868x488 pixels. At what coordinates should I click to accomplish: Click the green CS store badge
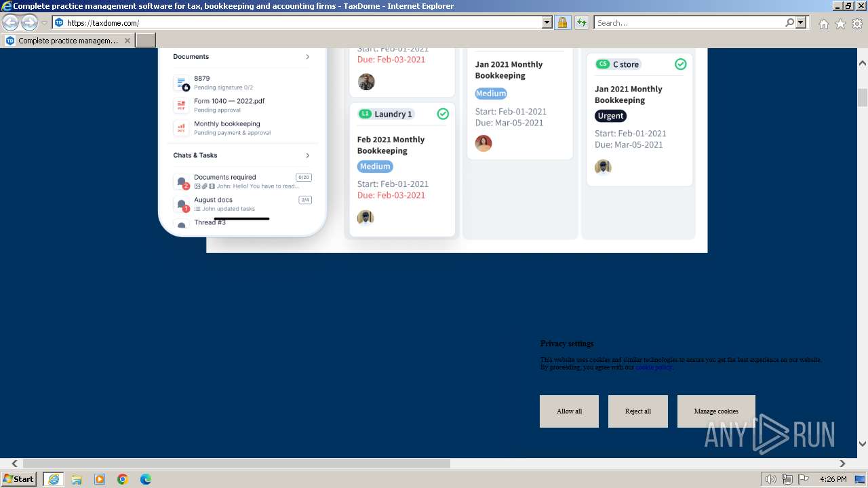[x=603, y=64]
